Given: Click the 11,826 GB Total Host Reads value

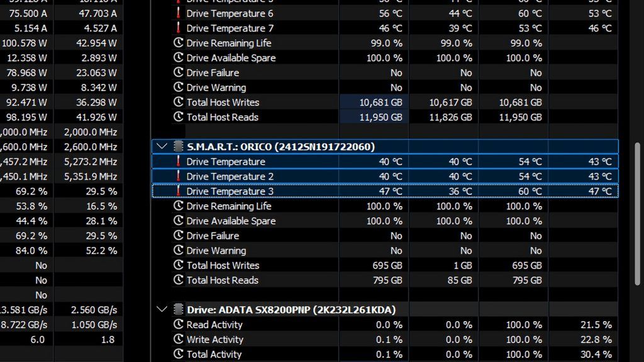Looking at the screenshot, I should (x=450, y=117).
